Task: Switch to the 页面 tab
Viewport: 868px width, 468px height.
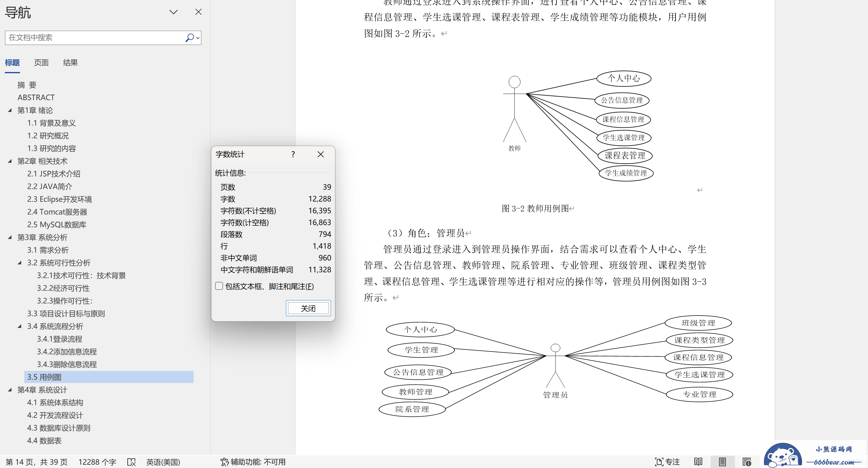Action: pos(41,63)
